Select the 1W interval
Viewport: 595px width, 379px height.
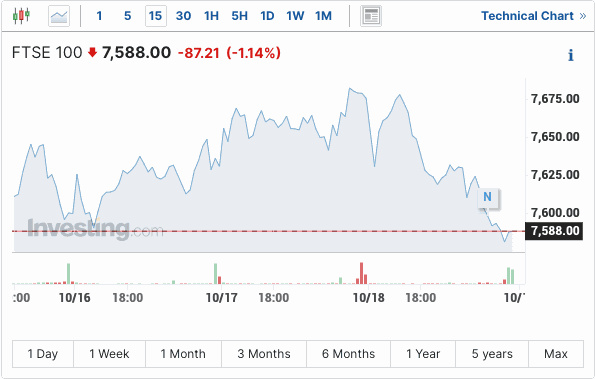[295, 16]
